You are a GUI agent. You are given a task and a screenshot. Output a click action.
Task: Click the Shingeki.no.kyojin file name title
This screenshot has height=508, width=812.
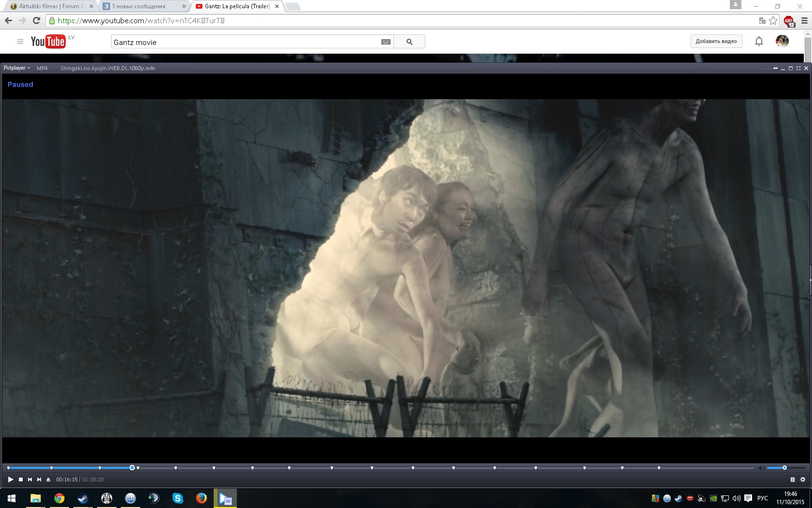[x=108, y=68]
